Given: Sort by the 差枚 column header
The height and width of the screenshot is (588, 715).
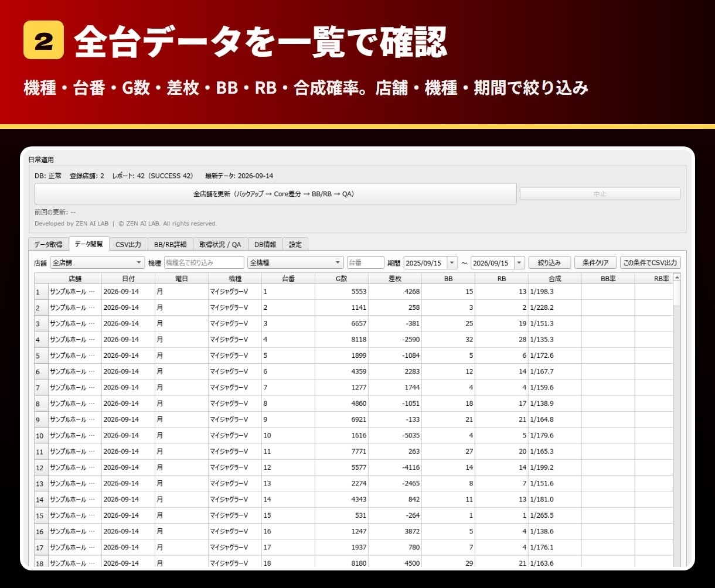Looking at the screenshot, I should pos(395,279).
